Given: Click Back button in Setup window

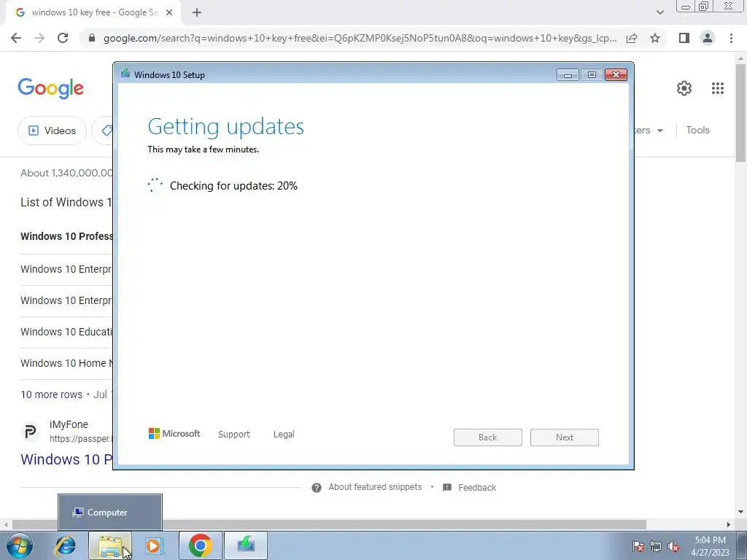Looking at the screenshot, I should (488, 437).
